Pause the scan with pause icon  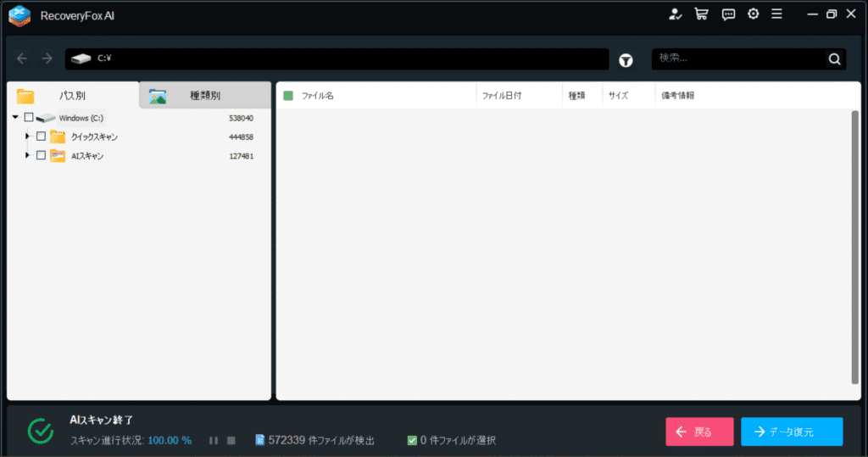tap(214, 440)
